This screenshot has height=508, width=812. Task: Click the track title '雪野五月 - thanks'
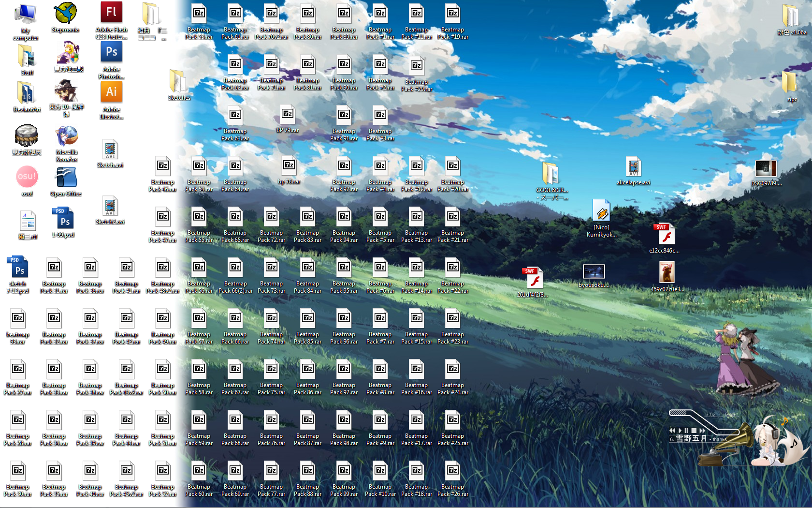700,439
